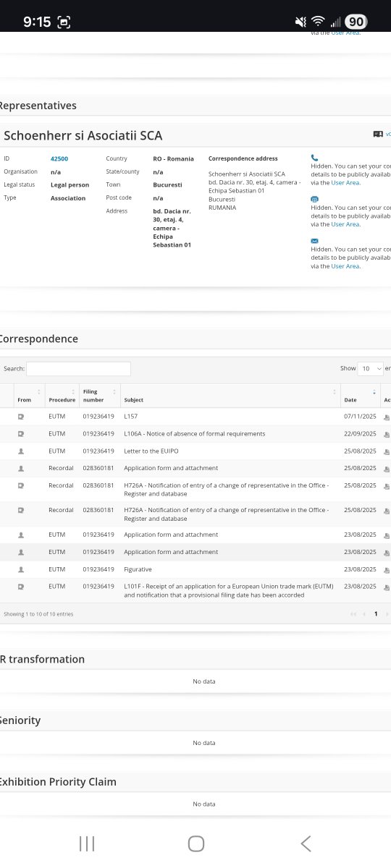Tap the Android recent apps icon
391x868 pixels.
click(87, 843)
